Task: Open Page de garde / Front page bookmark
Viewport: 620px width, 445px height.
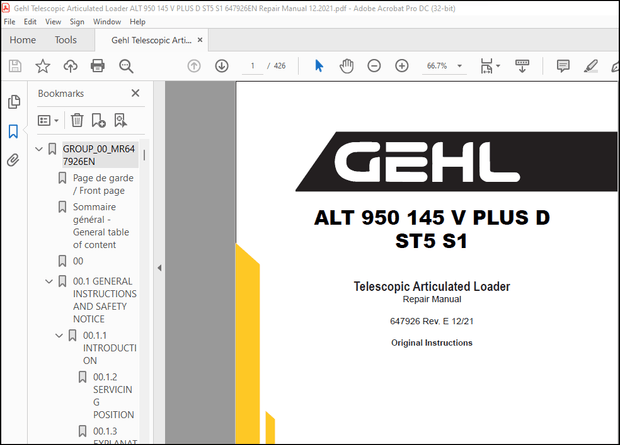Action: pyautogui.click(x=103, y=184)
